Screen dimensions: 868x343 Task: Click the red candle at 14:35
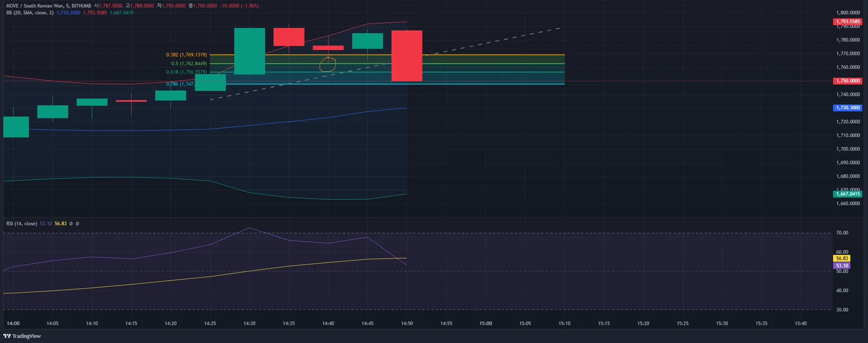tap(289, 37)
